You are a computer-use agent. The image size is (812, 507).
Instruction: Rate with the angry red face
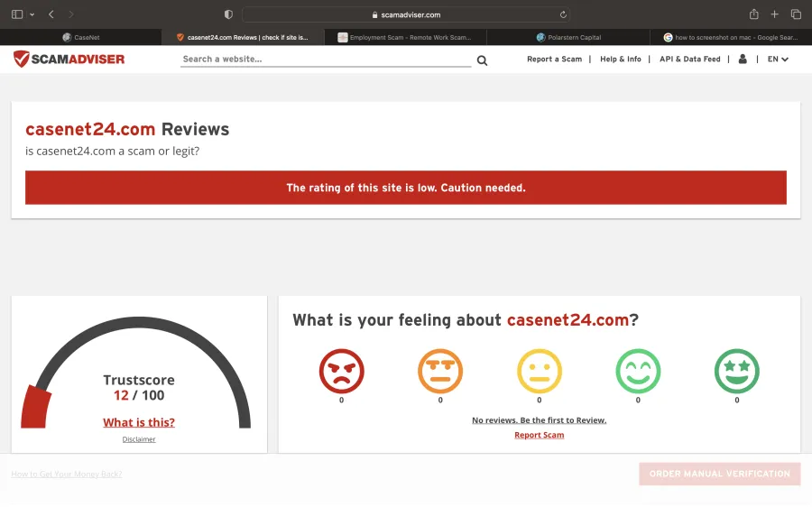(x=341, y=371)
